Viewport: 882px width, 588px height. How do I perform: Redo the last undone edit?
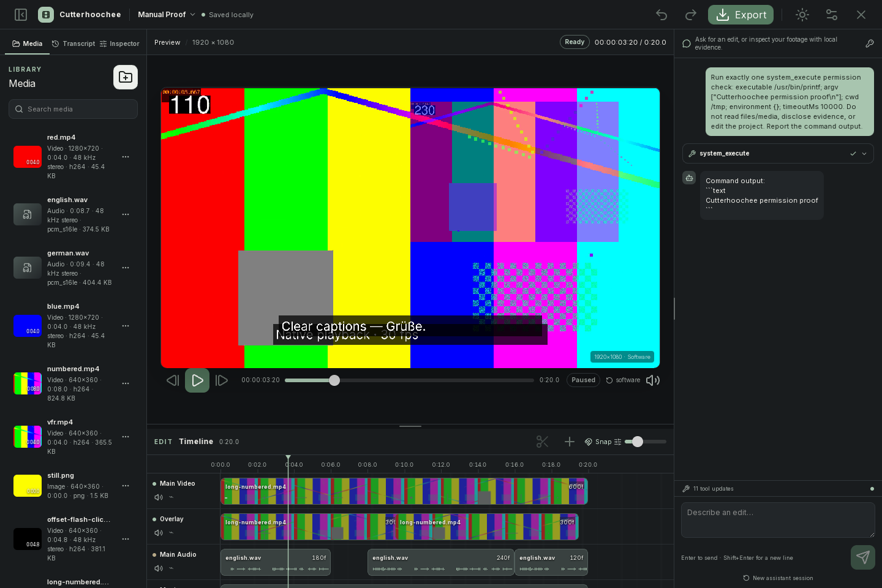tap(691, 15)
